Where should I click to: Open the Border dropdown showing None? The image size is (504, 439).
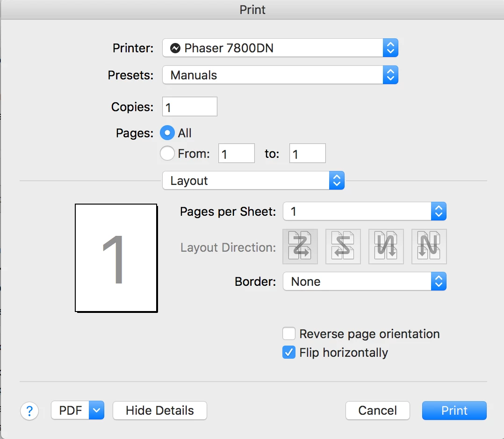point(365,281)
